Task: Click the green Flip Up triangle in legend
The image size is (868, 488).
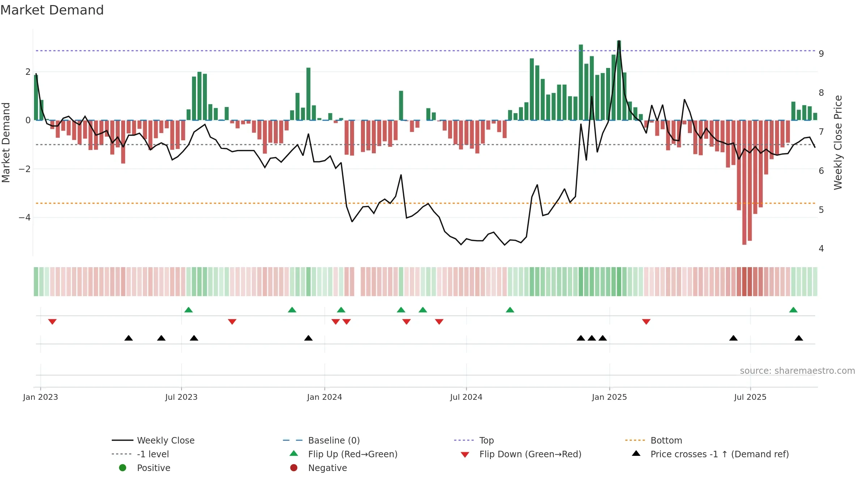Action: point(294,453)
